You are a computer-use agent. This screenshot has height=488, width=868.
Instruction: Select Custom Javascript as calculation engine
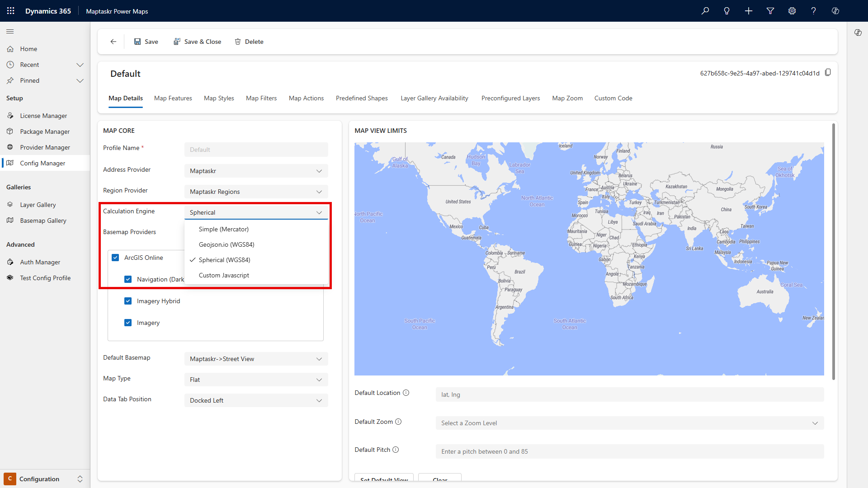point(224,275)
